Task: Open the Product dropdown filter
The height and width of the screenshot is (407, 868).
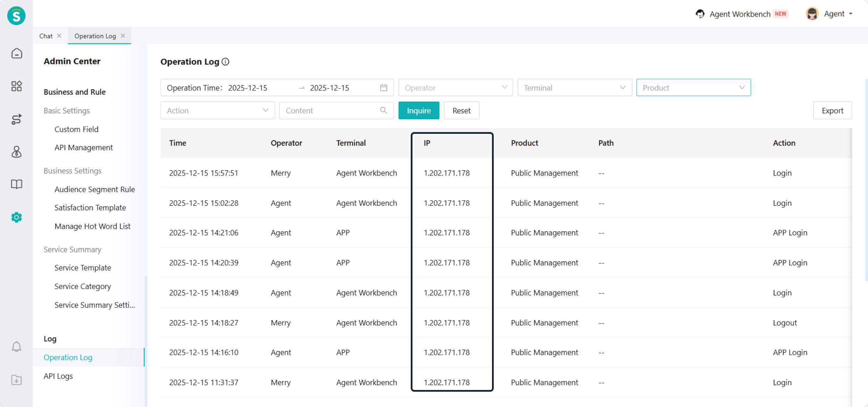Action: click(x=693, y=88)
